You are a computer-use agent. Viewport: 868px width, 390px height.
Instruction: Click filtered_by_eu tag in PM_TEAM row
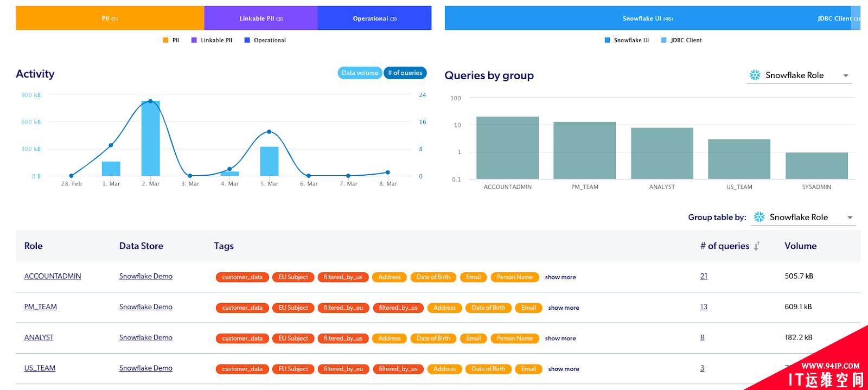[343, 308]
